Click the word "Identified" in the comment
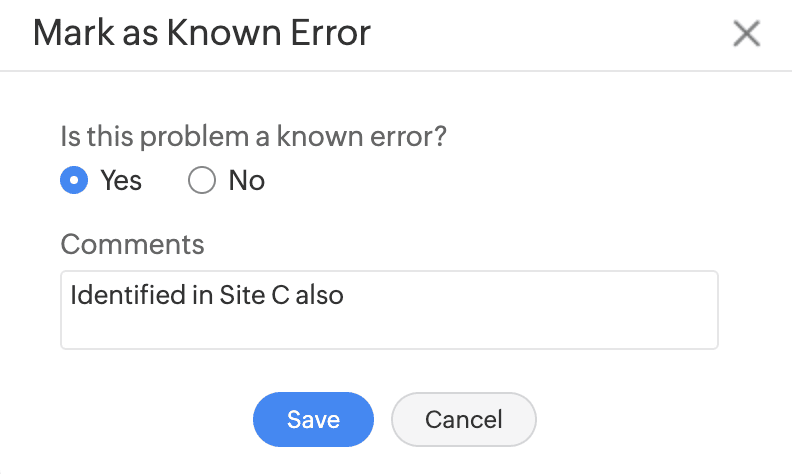 pos(115,296)
